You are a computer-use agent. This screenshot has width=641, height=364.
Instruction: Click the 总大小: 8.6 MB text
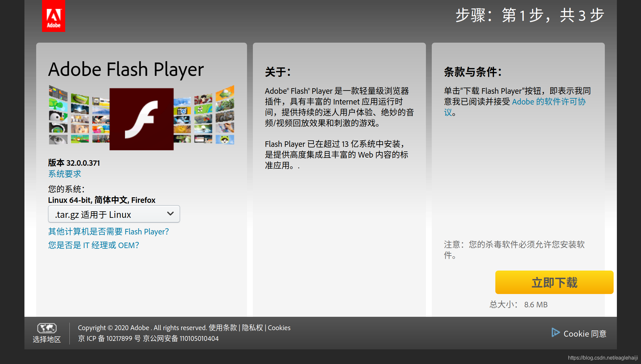[518, 304]
